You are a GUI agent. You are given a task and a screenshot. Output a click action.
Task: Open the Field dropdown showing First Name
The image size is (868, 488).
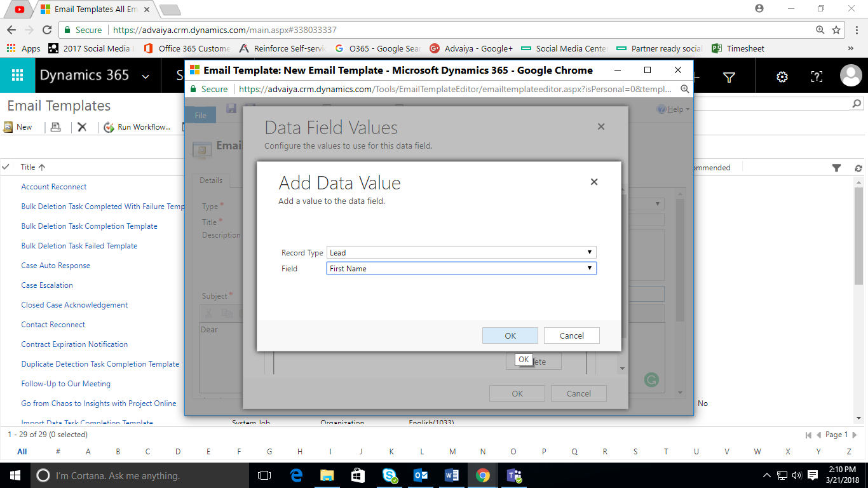(461, 268)
